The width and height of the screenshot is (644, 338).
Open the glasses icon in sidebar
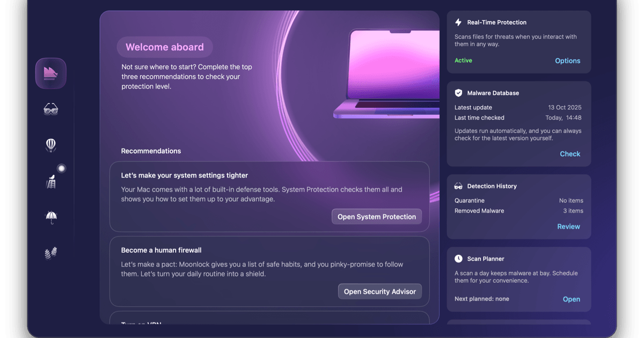[51, 109]
